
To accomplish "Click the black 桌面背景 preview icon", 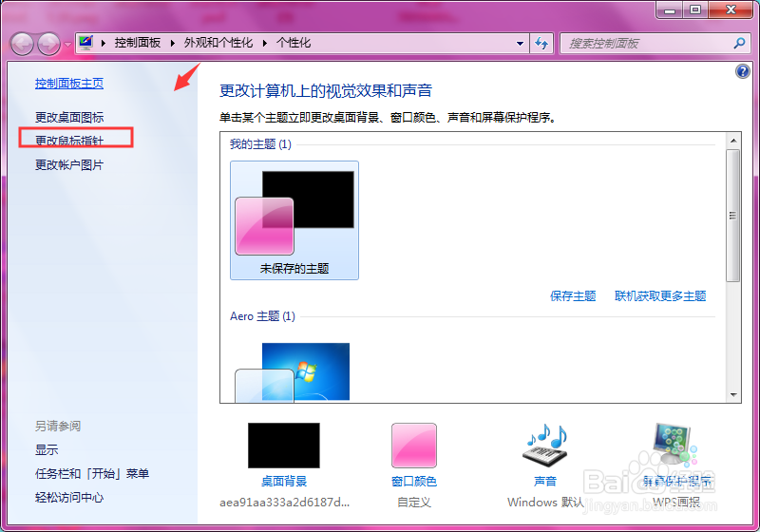I will click(283, 446).
